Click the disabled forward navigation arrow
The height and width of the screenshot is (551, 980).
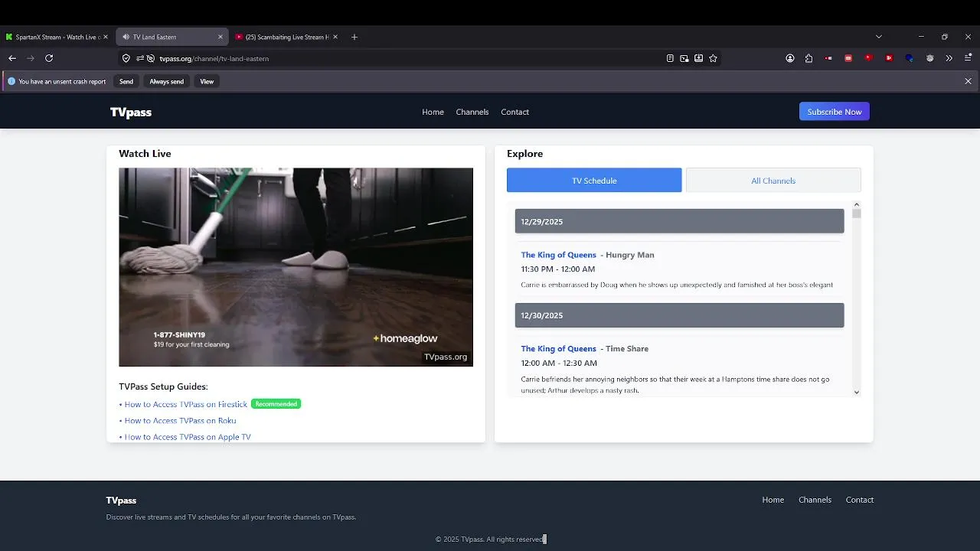pos(31,58)
